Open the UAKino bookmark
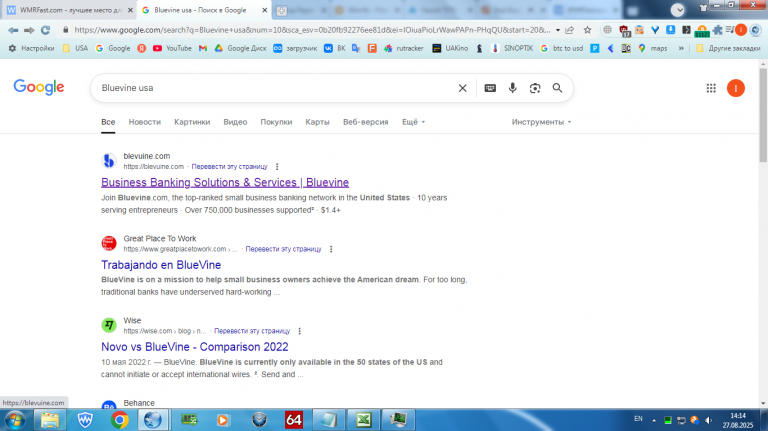 point(450,48)
